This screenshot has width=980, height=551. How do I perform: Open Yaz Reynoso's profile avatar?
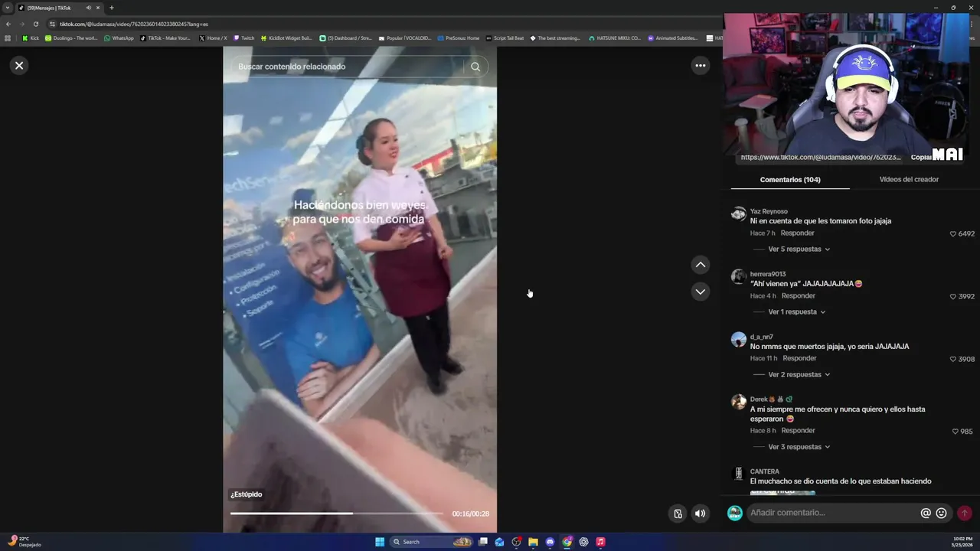click(738, 214)
